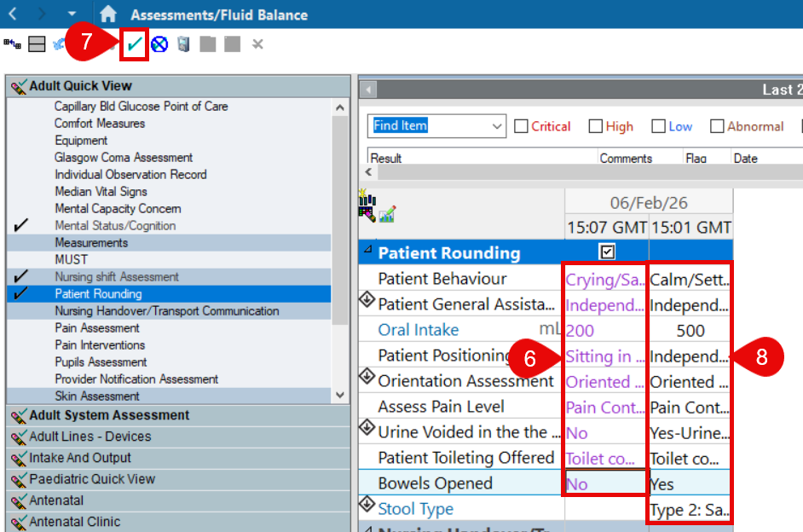Screen dimensions: 803x532
Task: Collapse the Patient Rounding section triangle
Action: (x=368, y=251)
